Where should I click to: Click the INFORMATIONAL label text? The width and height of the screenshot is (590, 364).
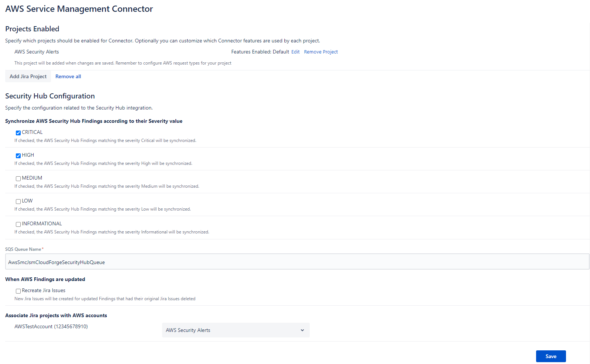[42, 223]
